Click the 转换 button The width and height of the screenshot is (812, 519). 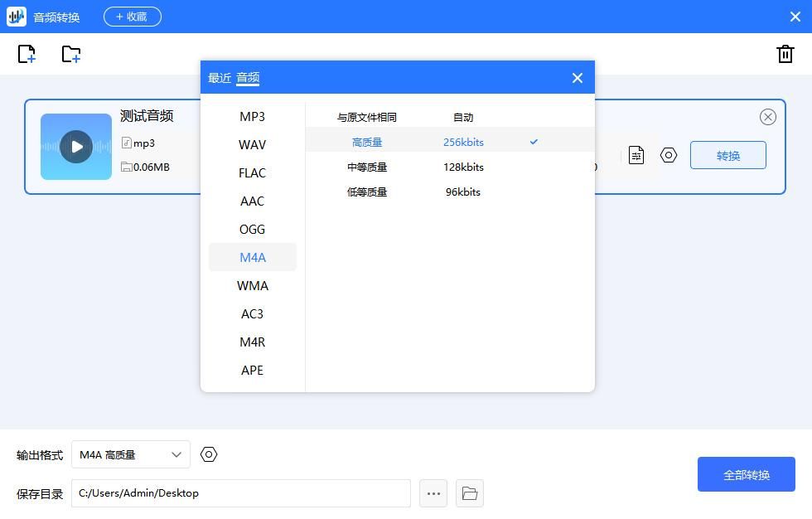(727, 155)
